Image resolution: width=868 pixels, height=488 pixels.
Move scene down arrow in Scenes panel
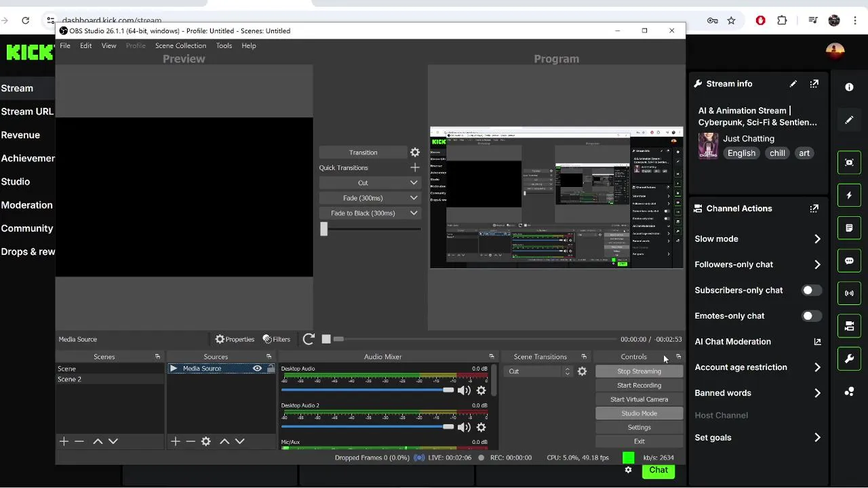point(113,441)
